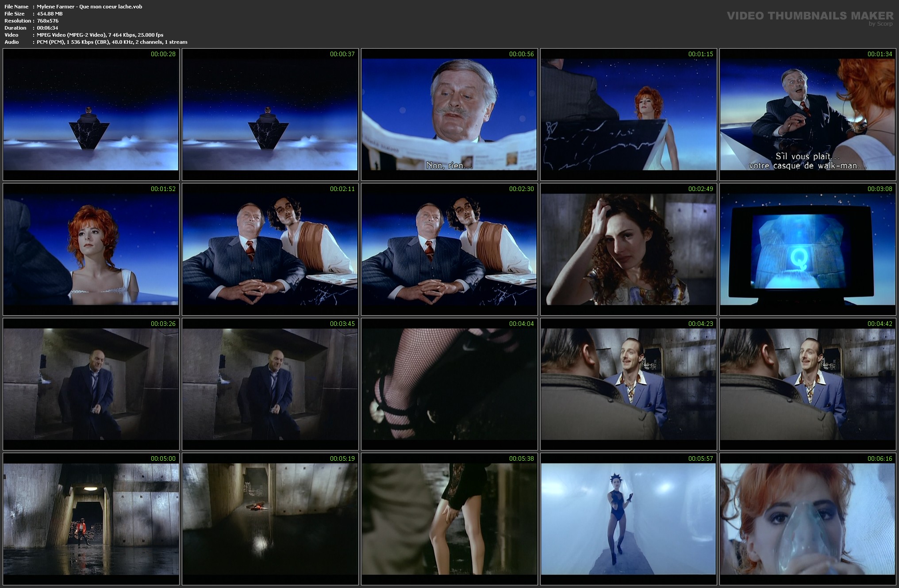Select the dancer in white corridor frame
The height and width of the screenshot is (588, 899).
tap(629, 519)
